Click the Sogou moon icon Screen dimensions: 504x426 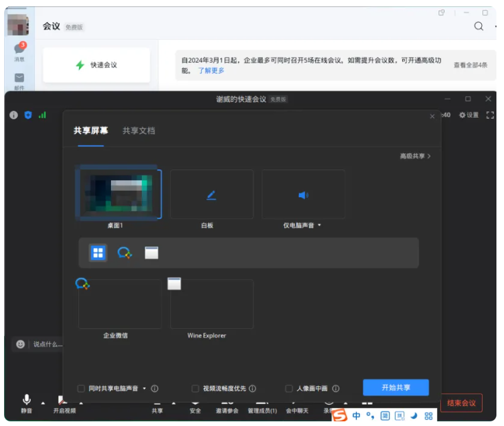(x=414, y=416)
